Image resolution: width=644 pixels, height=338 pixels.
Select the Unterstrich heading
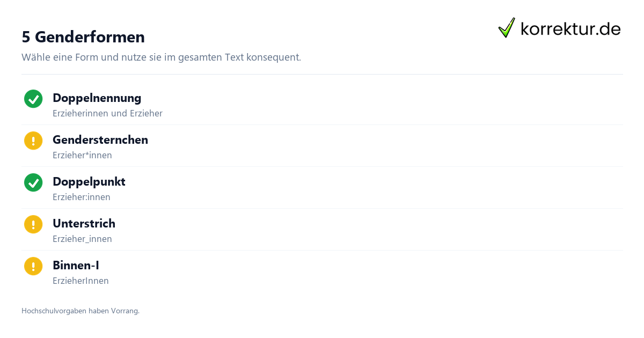point(84,224)
